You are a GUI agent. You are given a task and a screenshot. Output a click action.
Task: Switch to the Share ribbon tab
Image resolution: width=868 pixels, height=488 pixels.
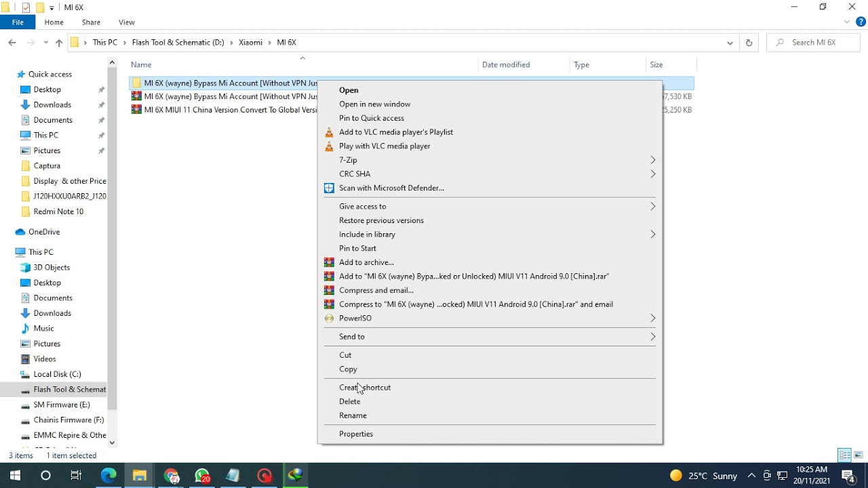pos(91,22)
